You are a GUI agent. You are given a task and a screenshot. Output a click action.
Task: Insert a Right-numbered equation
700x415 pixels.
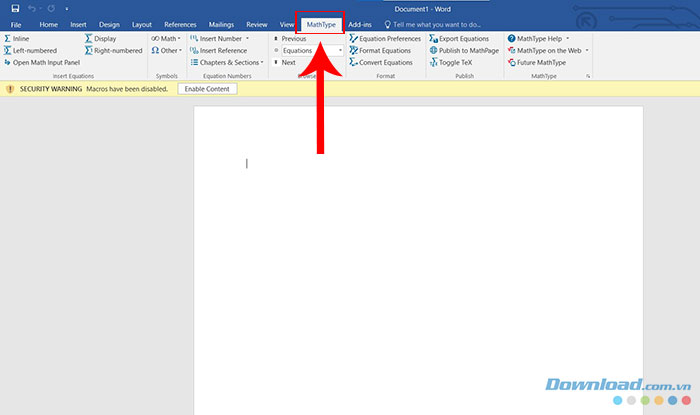pyautogui.click(x=117, y=50)
